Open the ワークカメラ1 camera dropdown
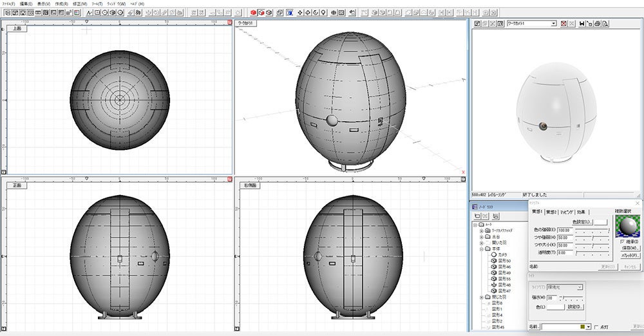This screenshot has width=644, height=336. tap(553, 24)
